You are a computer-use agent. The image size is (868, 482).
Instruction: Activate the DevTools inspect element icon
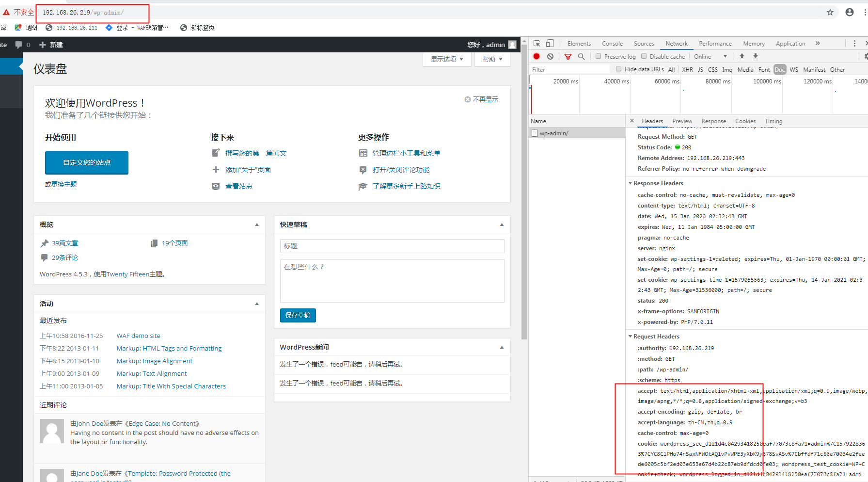coord(537,43)
